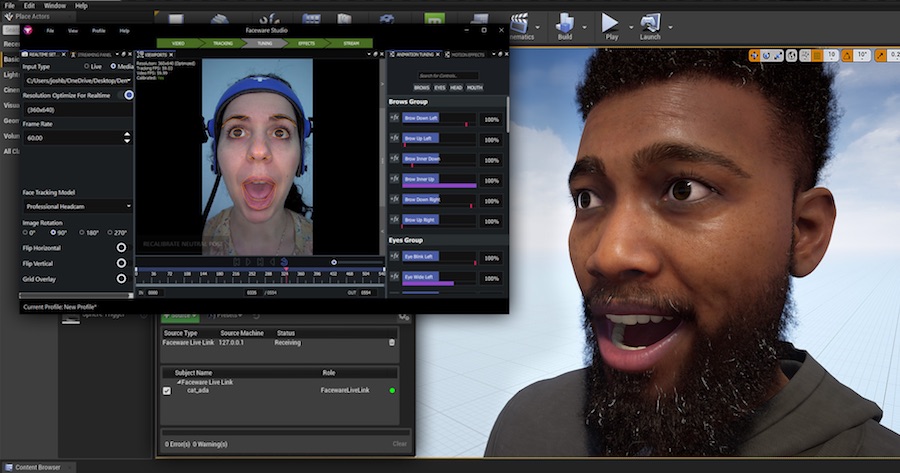Open the Build options dropdown arrow
Image resolution: width=900 pixels, height=473 pixels.
point(585,26)
